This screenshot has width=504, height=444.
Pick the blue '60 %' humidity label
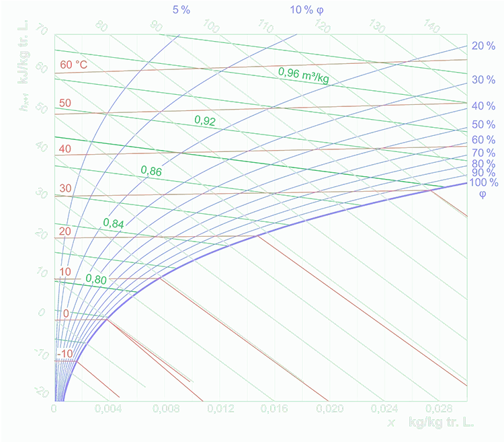(483, 140)
